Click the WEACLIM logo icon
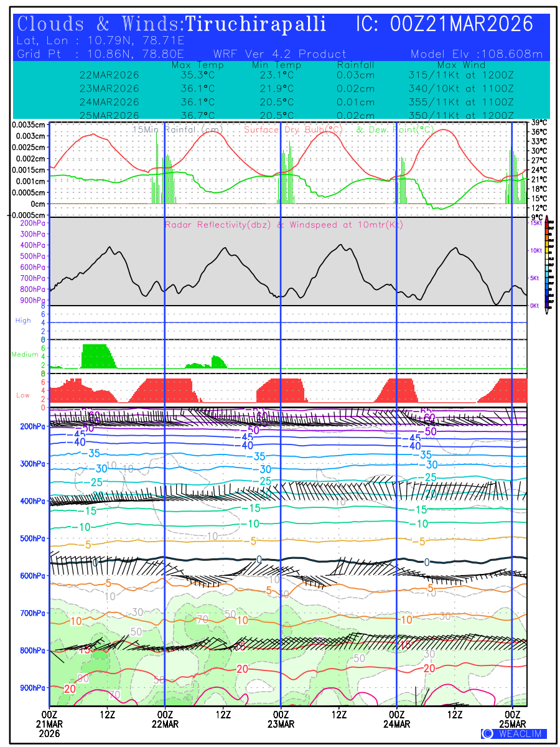 click(x=487, y=734)
